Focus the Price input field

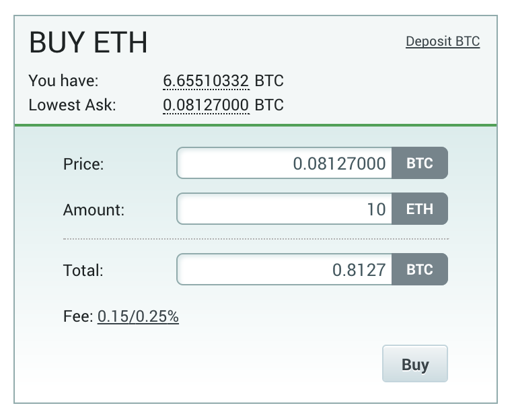pyautogui.click(x=284, y=164)
